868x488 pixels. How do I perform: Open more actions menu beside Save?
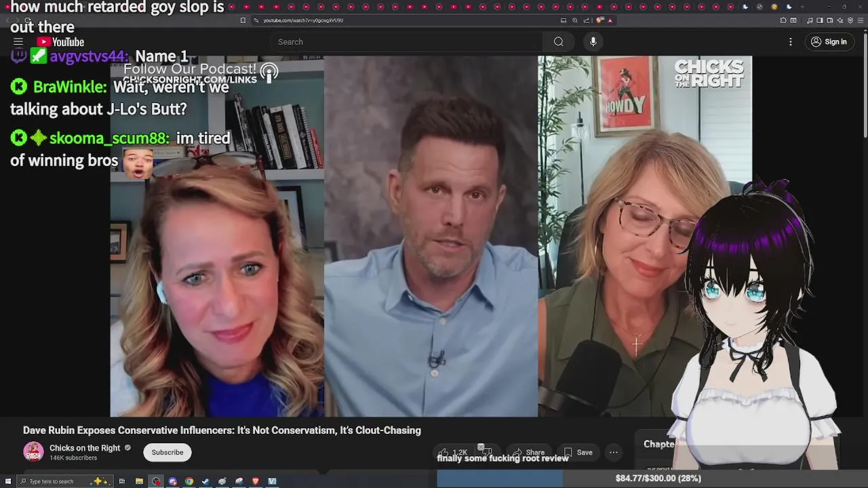pos(614,452)
